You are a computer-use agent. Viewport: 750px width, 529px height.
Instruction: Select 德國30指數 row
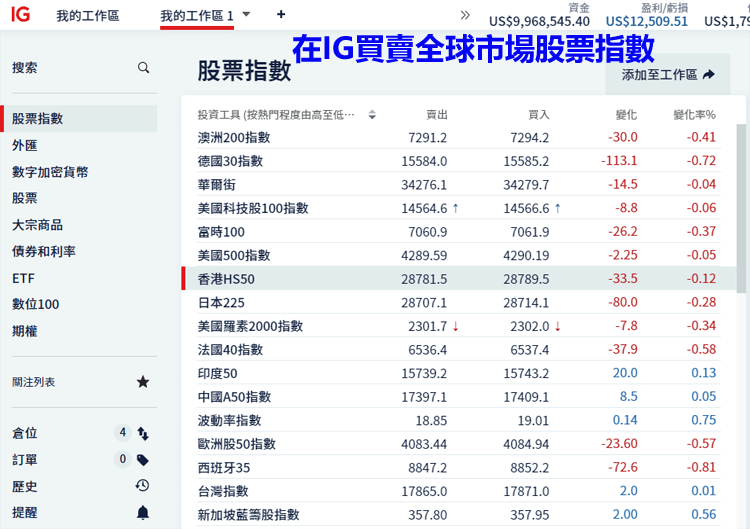point(459,161)
